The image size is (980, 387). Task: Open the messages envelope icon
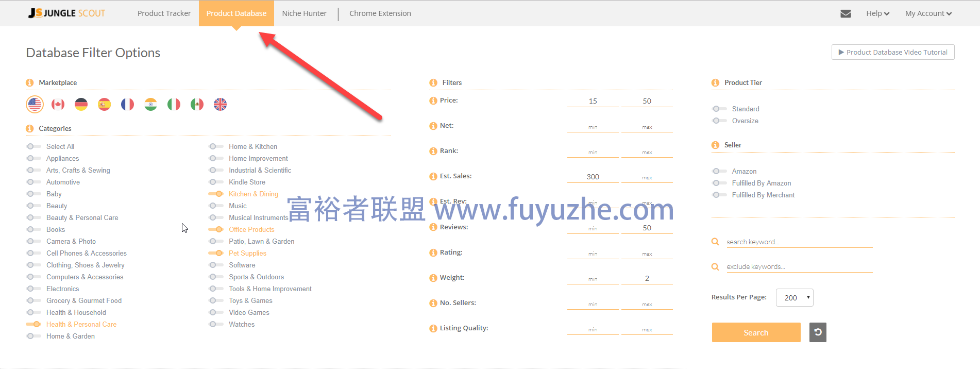coord(846,13)
